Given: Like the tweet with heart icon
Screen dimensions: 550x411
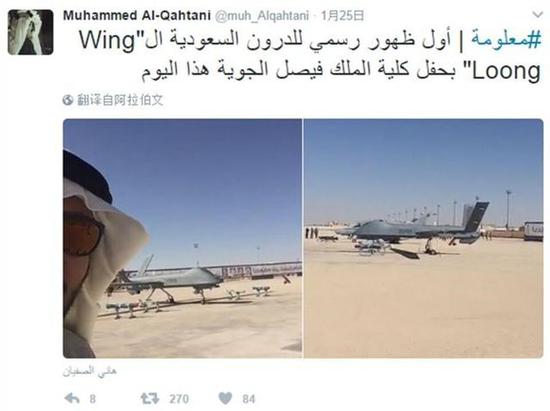Looking at the screenshot, I should 225,398.
